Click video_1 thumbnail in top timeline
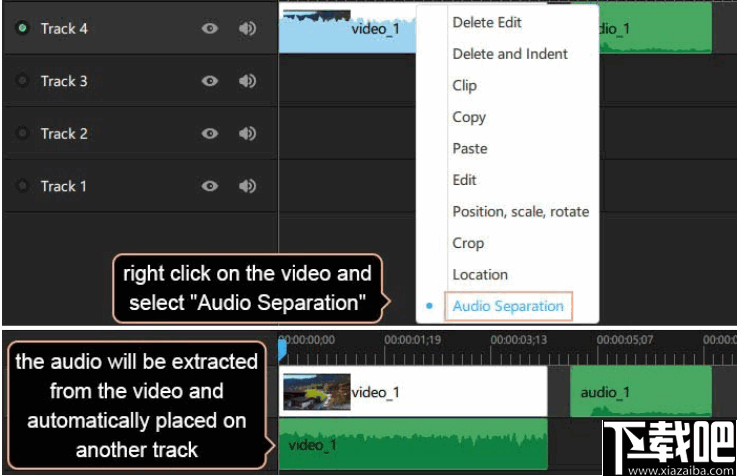This screenshot has width=738, height=476. click(x=317, y=16)
